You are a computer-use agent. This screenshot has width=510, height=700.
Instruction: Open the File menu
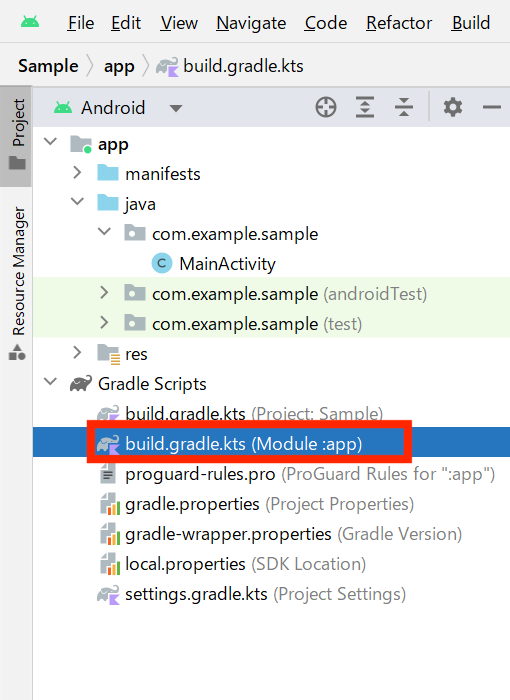81,23
